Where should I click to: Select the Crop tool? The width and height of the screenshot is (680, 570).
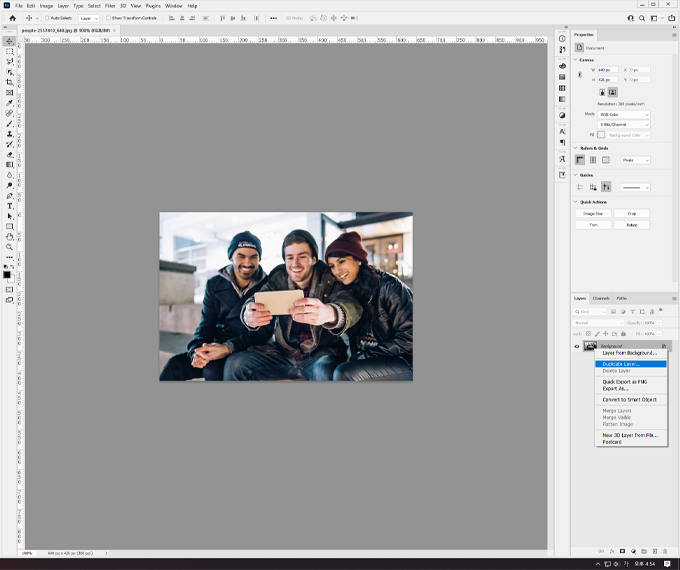(x=9, y=82)
